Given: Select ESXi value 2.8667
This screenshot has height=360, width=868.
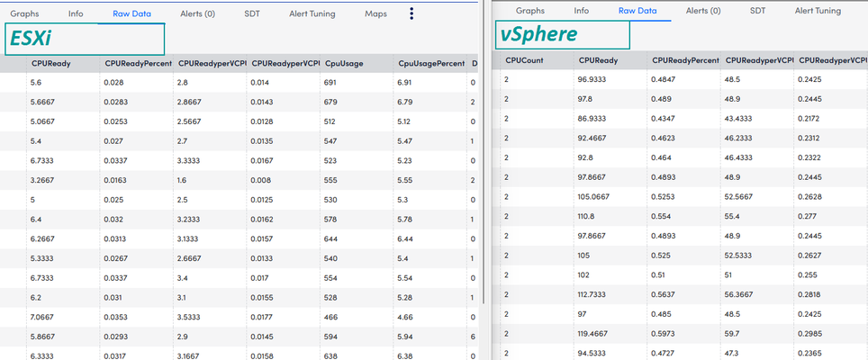Looking at the screenshot, I should (189, 102).
